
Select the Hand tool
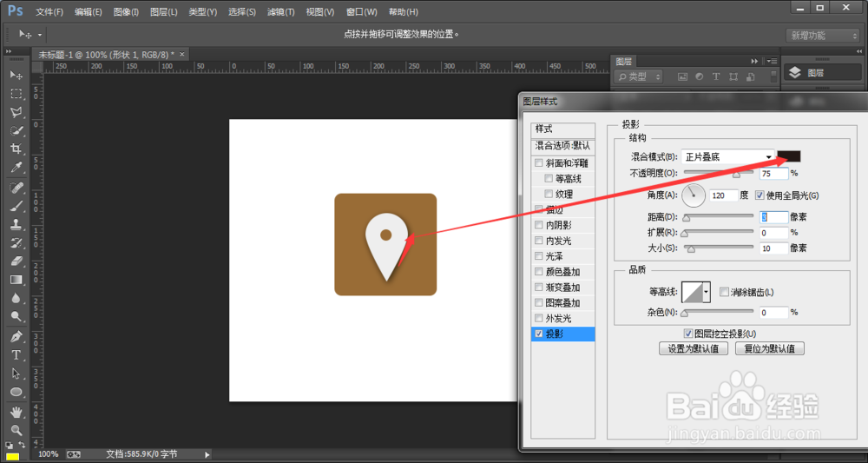[x=16, y=412]
